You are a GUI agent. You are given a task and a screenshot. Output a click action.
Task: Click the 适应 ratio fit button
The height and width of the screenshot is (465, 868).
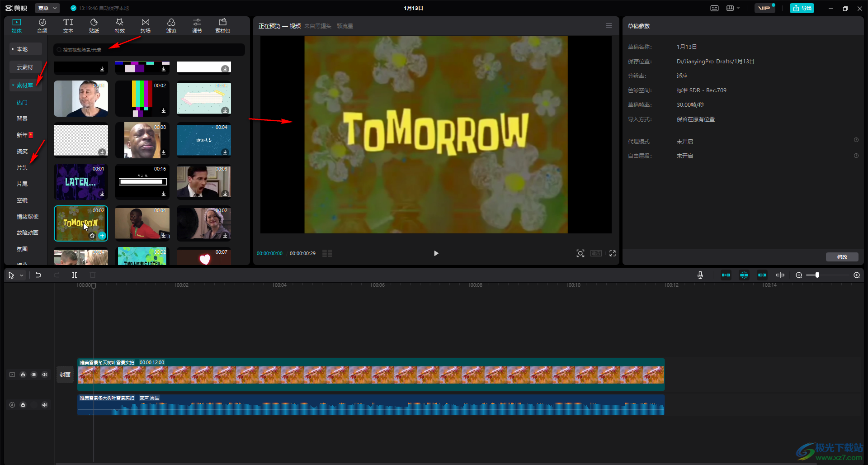596,253
